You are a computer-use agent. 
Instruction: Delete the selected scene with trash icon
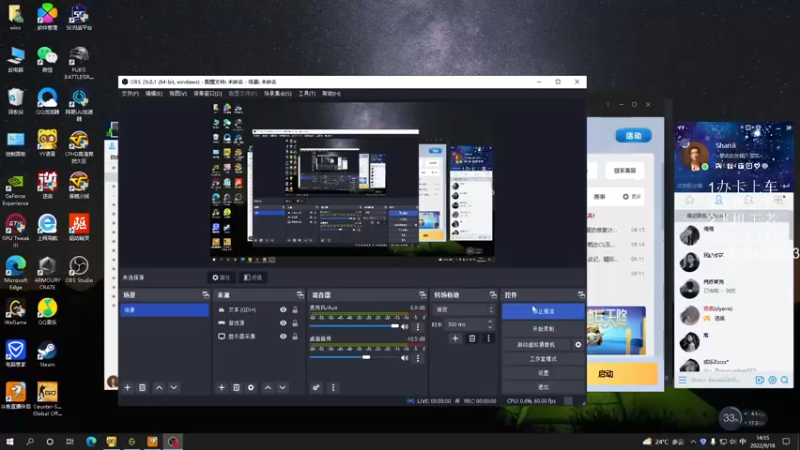142,388
